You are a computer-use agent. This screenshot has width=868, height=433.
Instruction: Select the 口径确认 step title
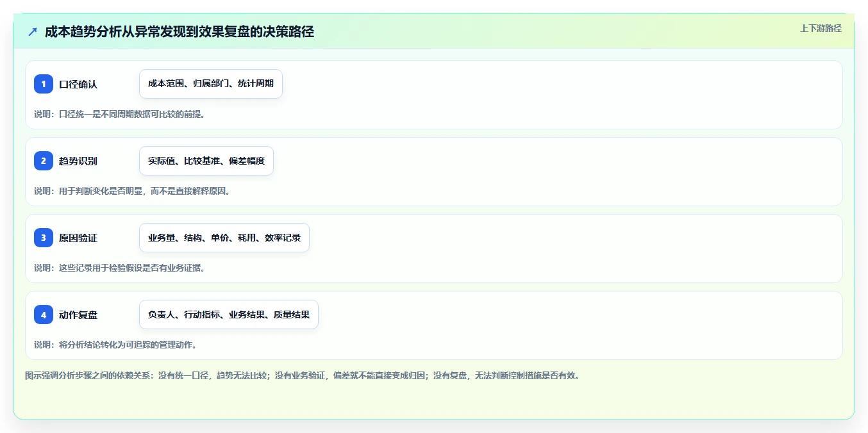(x=78, y=84)
